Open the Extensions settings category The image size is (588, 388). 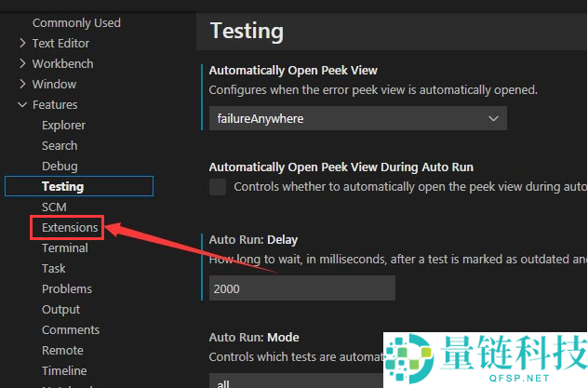click(x=70, y=227)
